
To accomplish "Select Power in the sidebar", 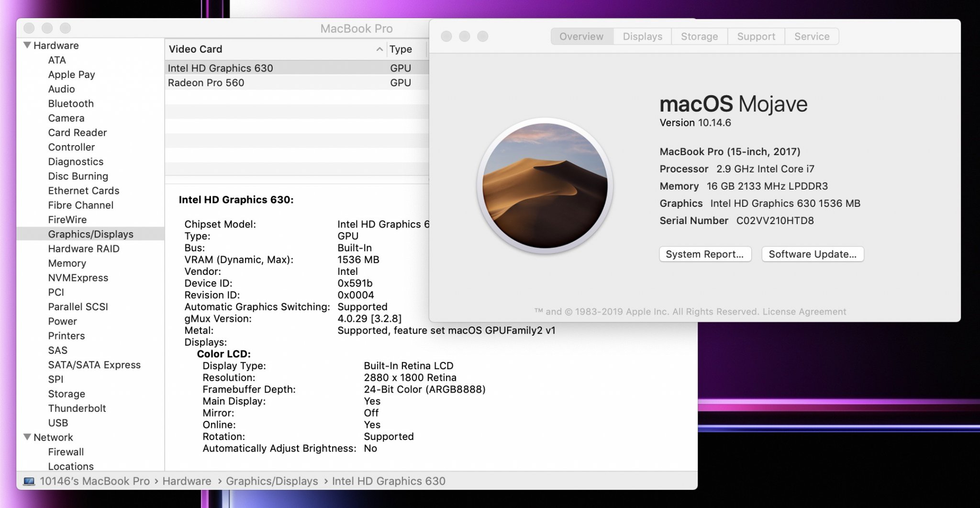I will click(x=62, y=321).
